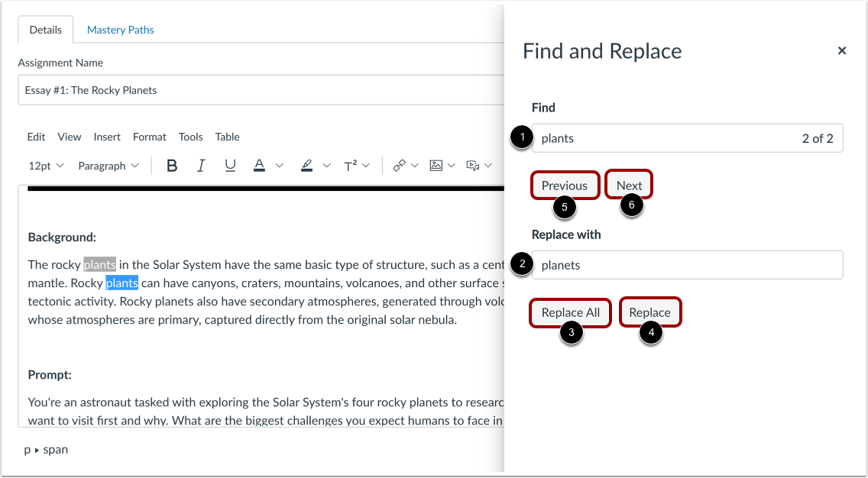Open highlight color options arrow
The height and width of the screenshot is (478, 868).
coord(326,166)
